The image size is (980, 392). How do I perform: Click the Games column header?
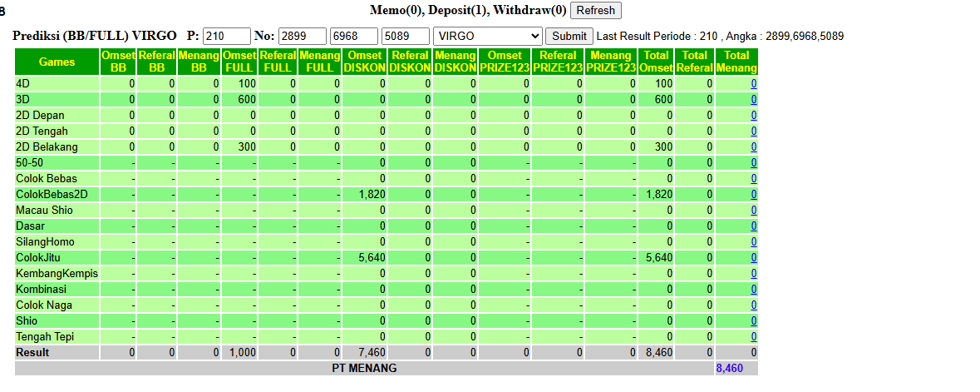pyautogui.click(x=57, y=62)
